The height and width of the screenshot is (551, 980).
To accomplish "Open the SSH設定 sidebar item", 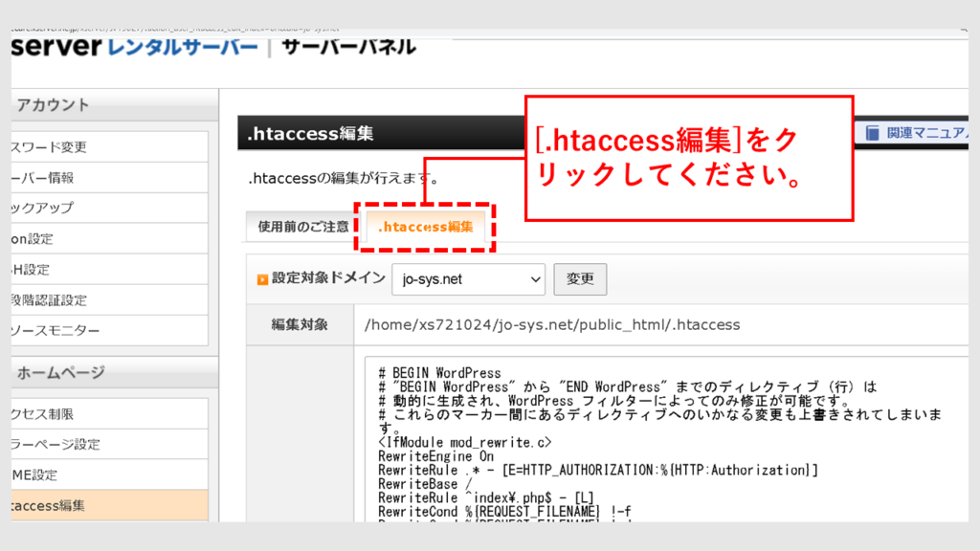I will click(x=109, y=269).
